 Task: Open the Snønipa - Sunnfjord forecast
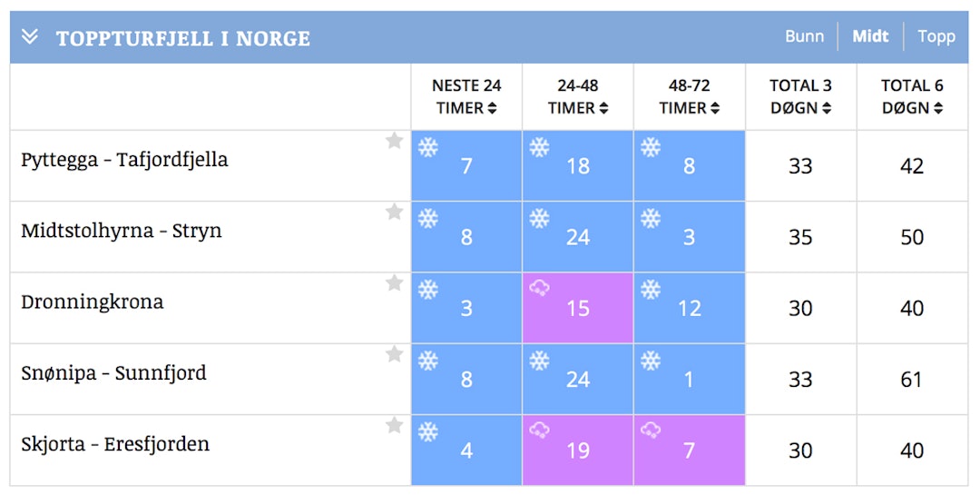click(113, 373)
